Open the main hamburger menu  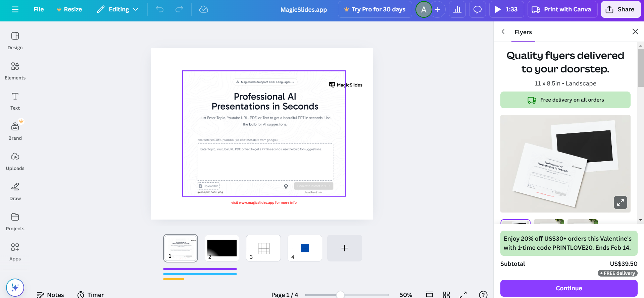coord(15,9)
